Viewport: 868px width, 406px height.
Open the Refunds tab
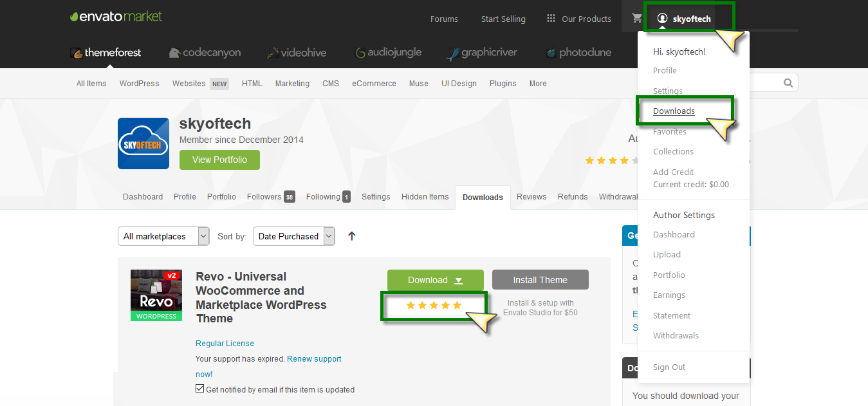pyautogui.click(x=573, y=197)
